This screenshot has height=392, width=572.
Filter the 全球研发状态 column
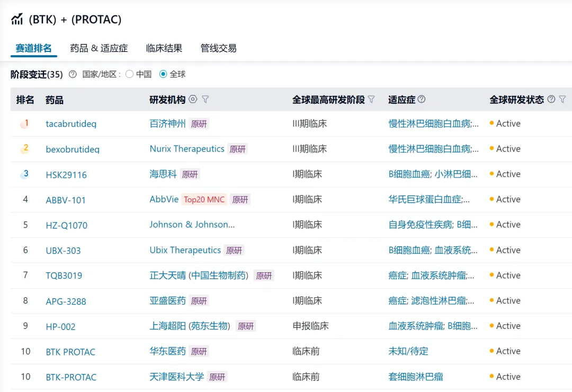[562, 99]
